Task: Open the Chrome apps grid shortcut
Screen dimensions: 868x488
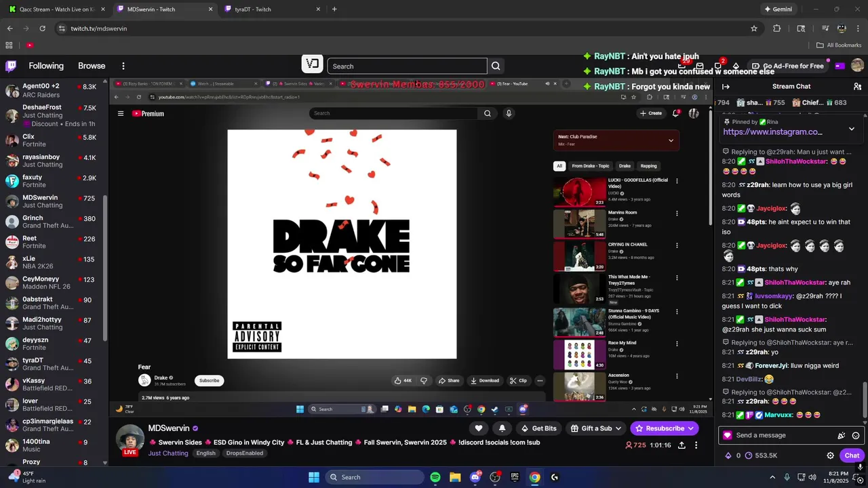Action: [x=9, y=45]
